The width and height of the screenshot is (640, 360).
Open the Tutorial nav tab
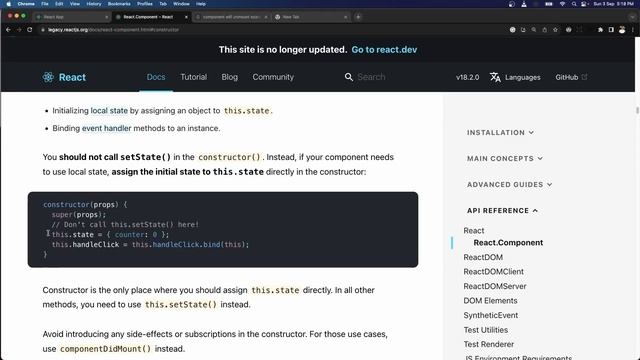193,77
